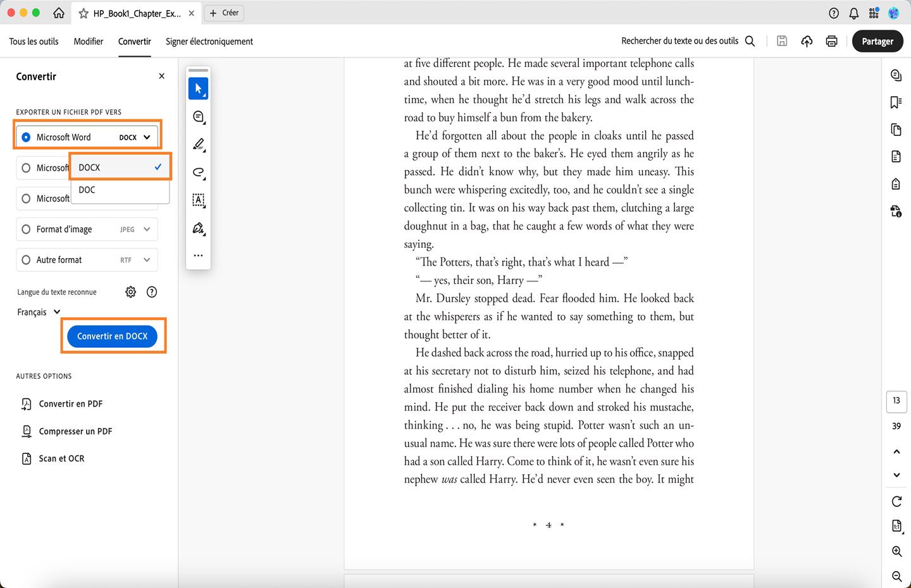Switch to the Modifier tab
911x588 pixels.
(88, 41)
